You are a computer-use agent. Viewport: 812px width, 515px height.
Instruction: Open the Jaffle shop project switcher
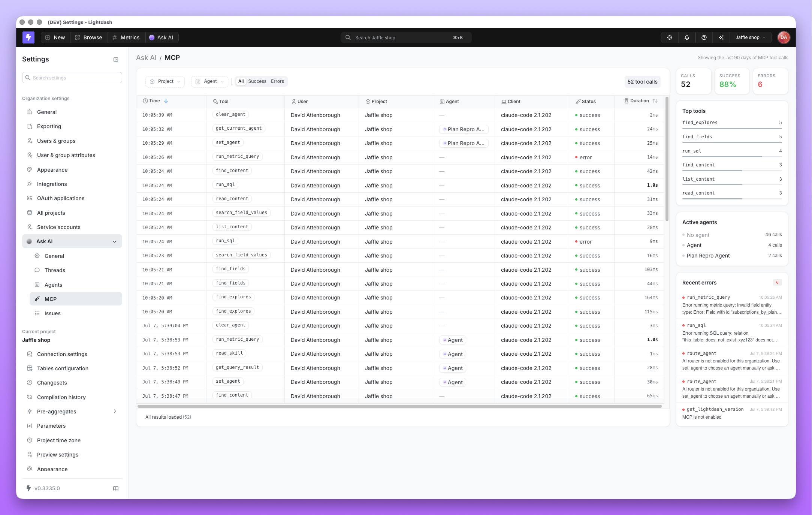(750, 37)
